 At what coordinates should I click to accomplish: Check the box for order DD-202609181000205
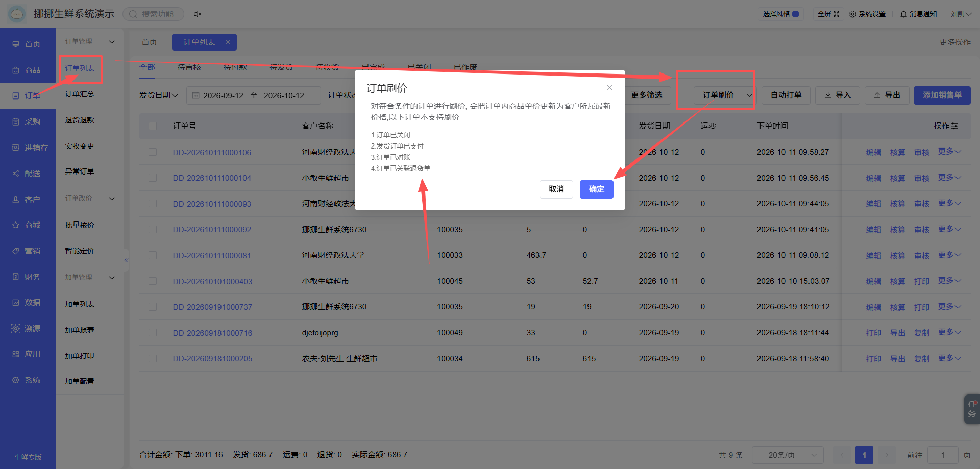153,359
